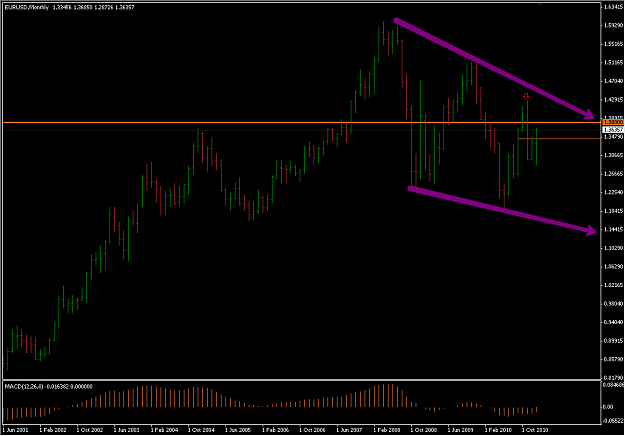Screen dimensions: 625x436
Task: Click the 1 Feb 2008 date label
Action: tap(387, 430)
